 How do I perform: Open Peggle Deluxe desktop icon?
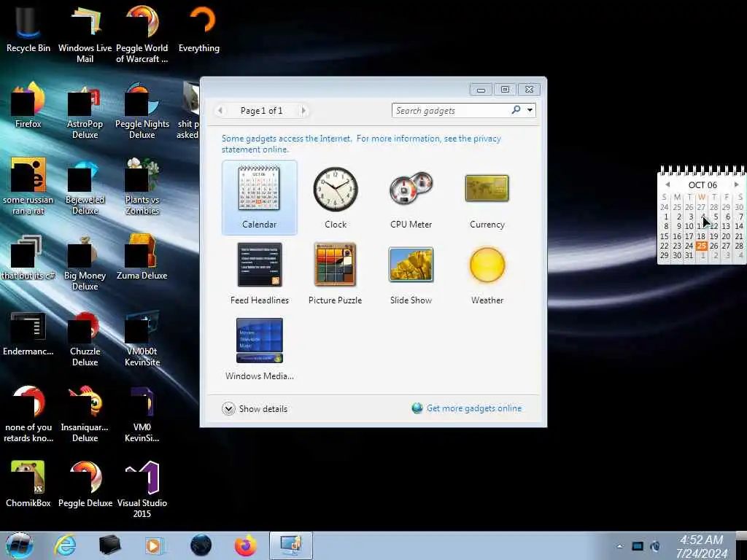click(x=85, y=484)
